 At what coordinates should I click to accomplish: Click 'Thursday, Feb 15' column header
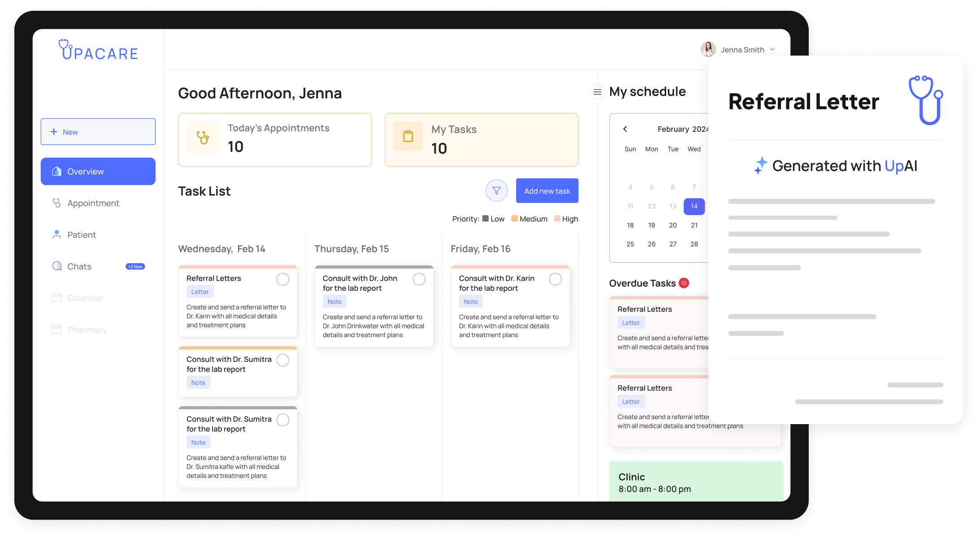click(x=351, y=249)
